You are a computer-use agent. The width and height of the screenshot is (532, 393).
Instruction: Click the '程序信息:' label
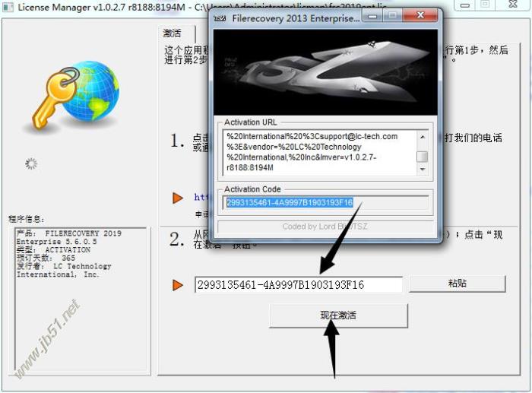(26, 219)
